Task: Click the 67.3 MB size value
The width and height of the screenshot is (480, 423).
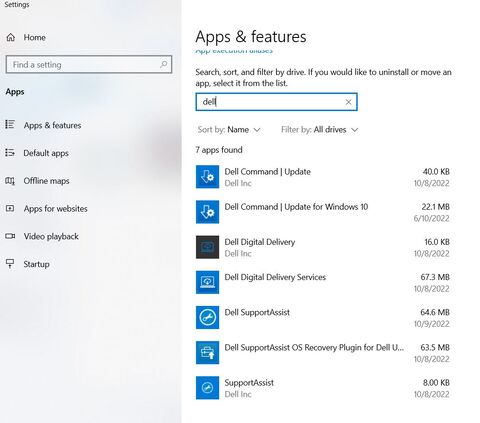Action: point(435,277)
